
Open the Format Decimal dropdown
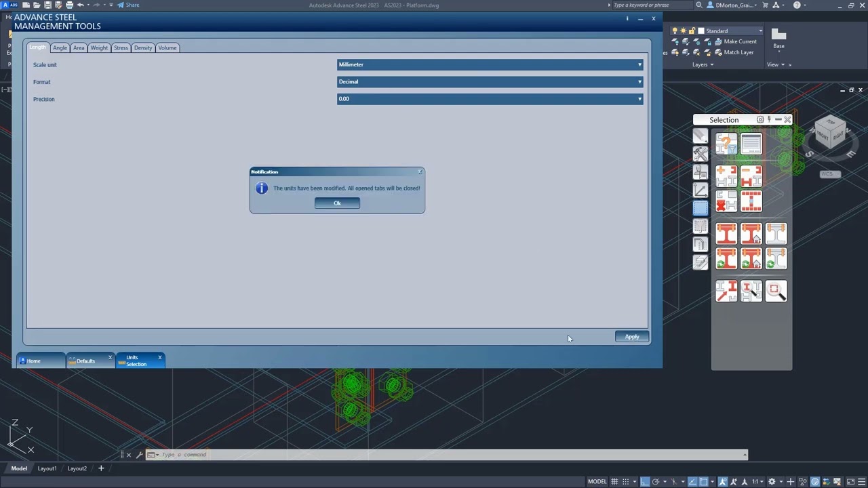coord(490,81)
